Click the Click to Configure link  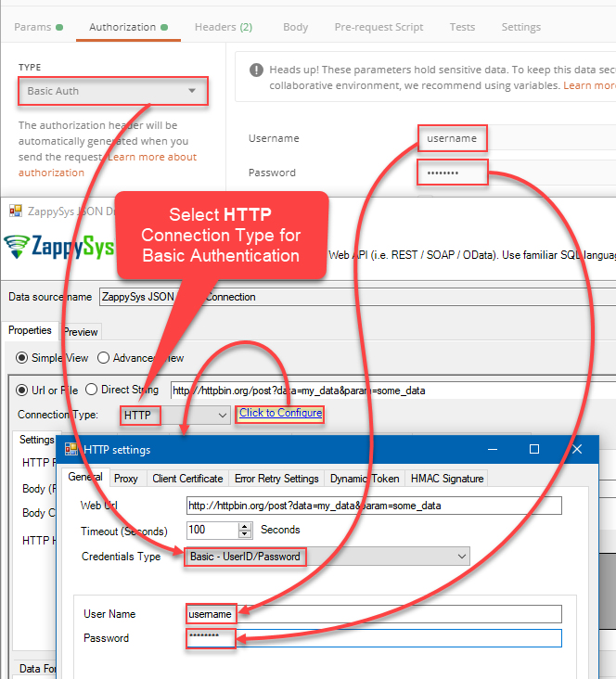[x=280, y=414]
